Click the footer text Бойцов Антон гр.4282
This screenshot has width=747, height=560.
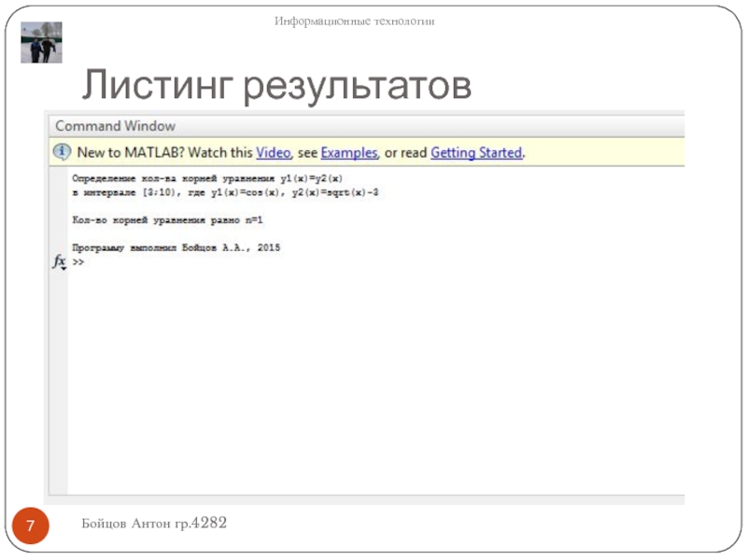pyautogui.click(x=154, y=525)
